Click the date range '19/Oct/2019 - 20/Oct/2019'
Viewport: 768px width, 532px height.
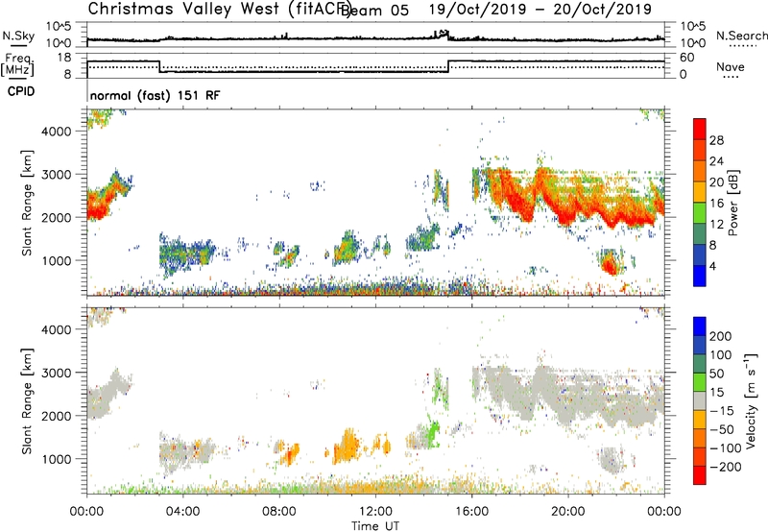[540, 10]
